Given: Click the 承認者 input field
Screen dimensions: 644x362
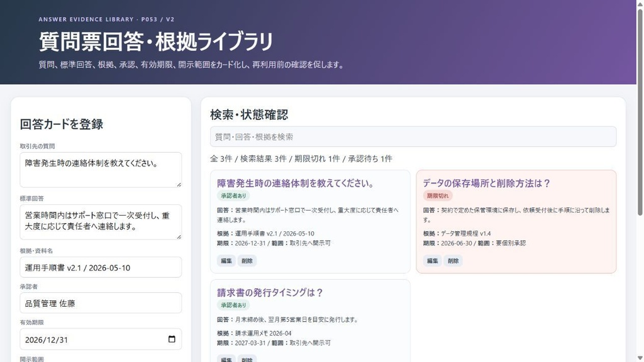Looking at the screenshot, I should 101,303.
